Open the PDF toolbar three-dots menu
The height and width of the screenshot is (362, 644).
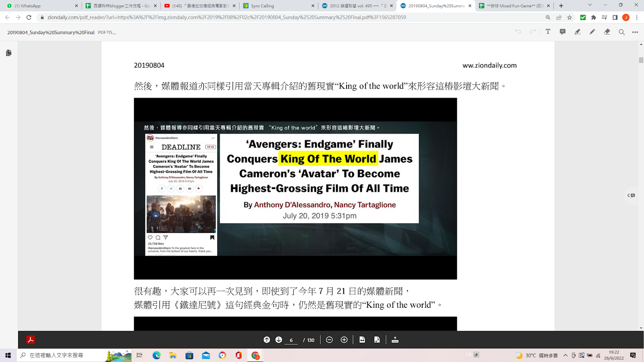tap(635, 32)
